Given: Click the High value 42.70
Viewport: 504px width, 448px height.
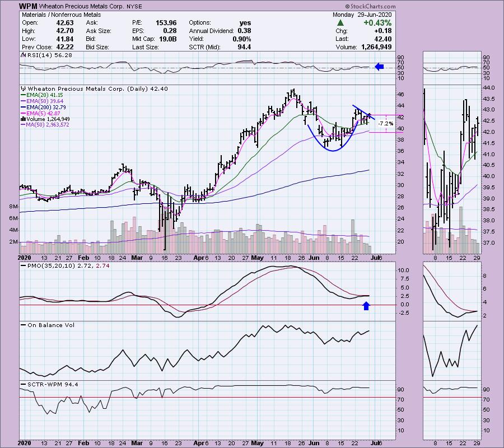Looking at the screenshot, I should (65, 31).
